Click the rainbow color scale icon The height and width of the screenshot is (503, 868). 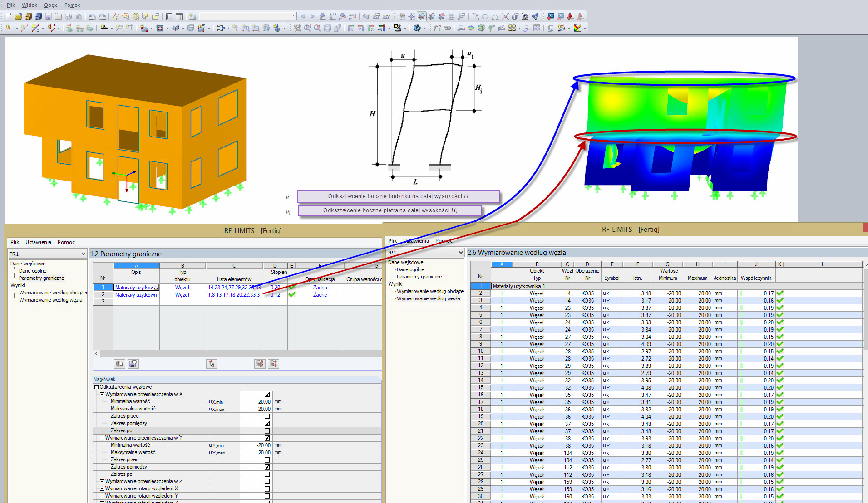pyautogui.click(x=578, y=28)
